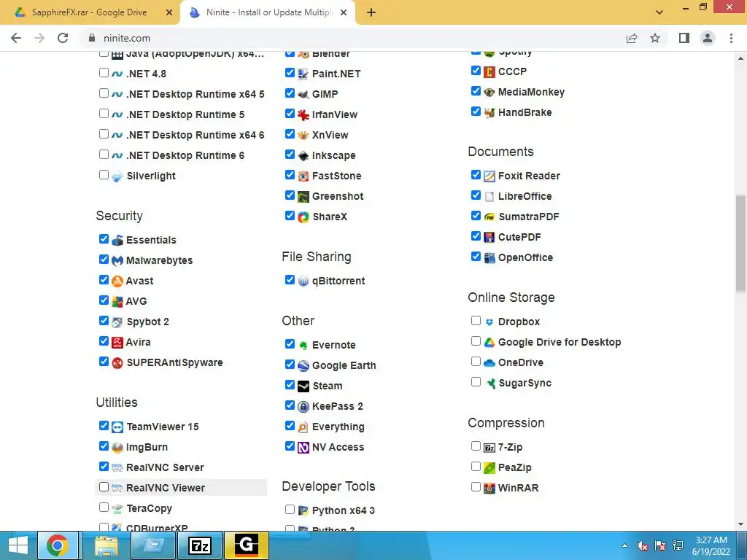Click the page vertical scrollbar thumb
This screenshot has width=747, height=560.
pyautogui.click(x=741, y=243)
